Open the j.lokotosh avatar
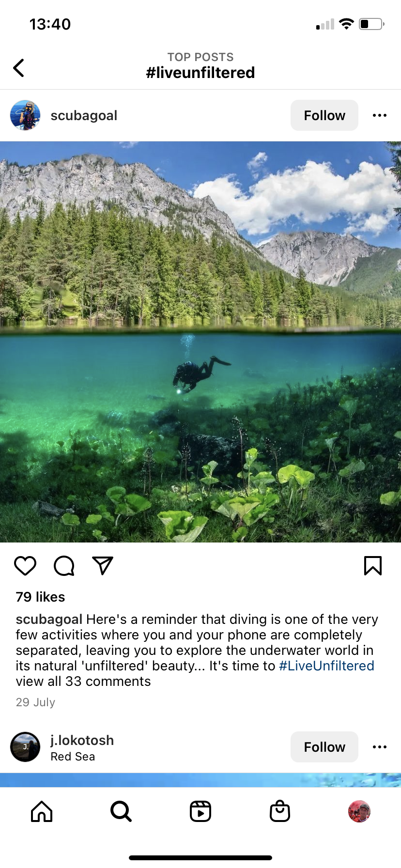 [x=25, y=747]
